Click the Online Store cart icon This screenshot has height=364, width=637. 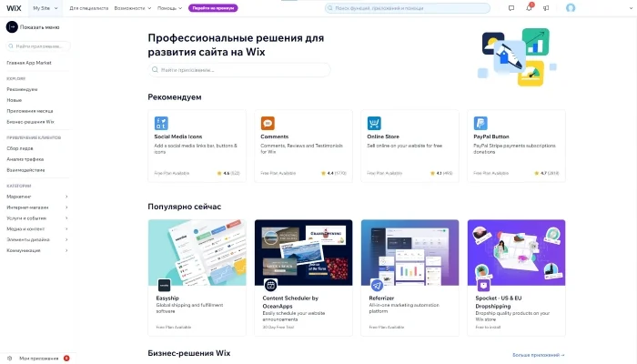374,123
